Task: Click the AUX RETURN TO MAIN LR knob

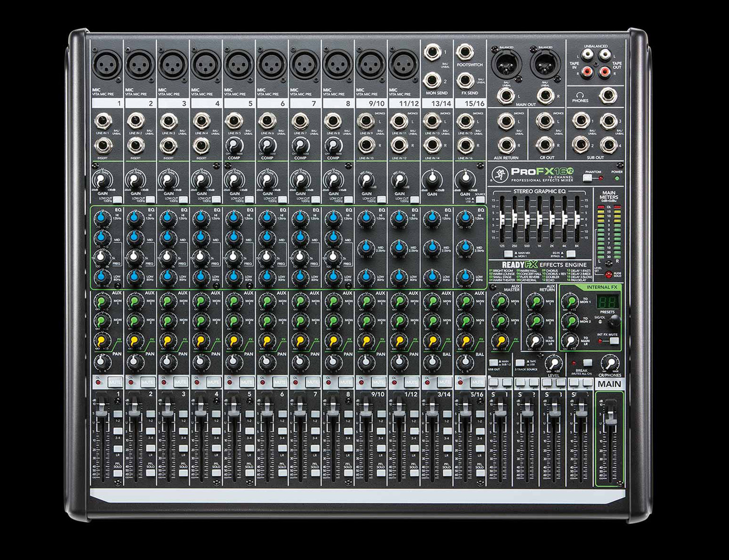Action: [535, 341]
